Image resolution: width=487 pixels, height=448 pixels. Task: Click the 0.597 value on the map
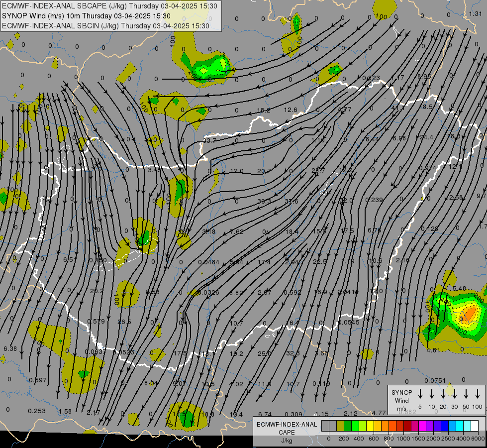coord(38,380)
